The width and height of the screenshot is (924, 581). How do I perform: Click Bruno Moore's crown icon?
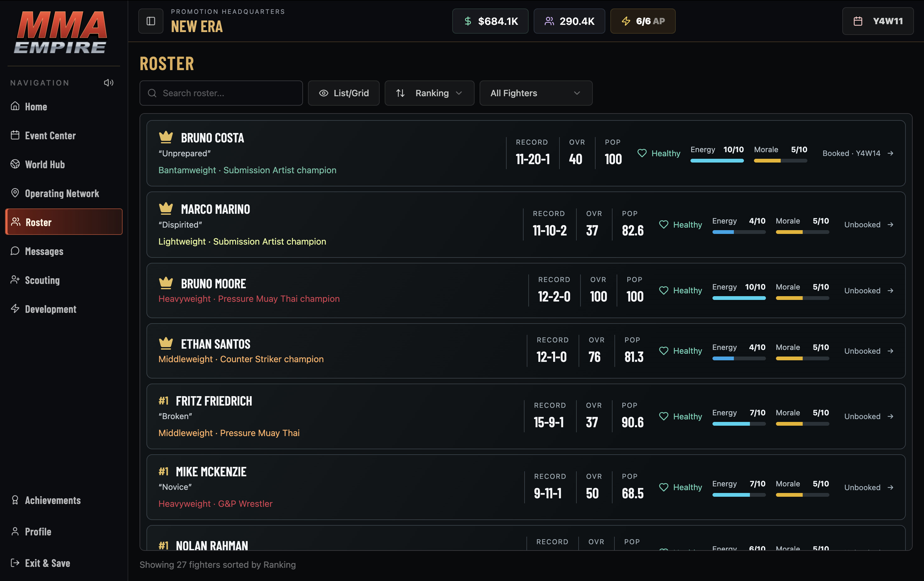[x=166, y=283]
